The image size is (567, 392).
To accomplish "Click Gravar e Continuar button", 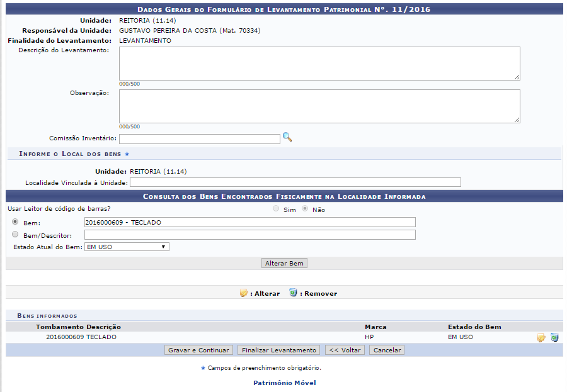I will click(x=199, y=350).
